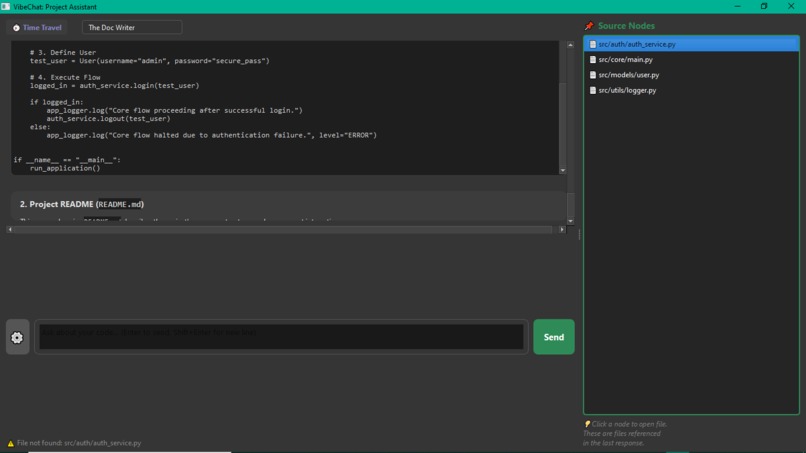Focus the chat message input field
This screenshot has height=453, width=806.
tap(281, 337)
